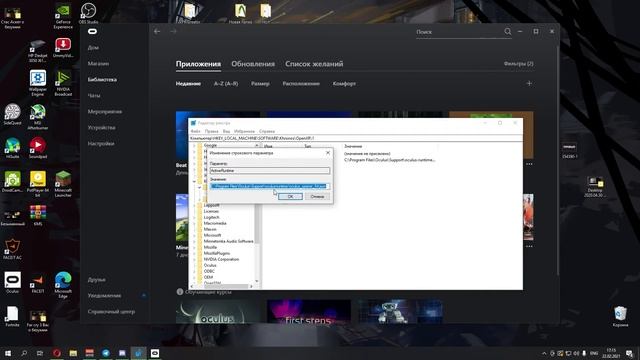Select Oculus key in registry tree
The image size is (640, 360).
pyautogui.click(x=210, y=265)
